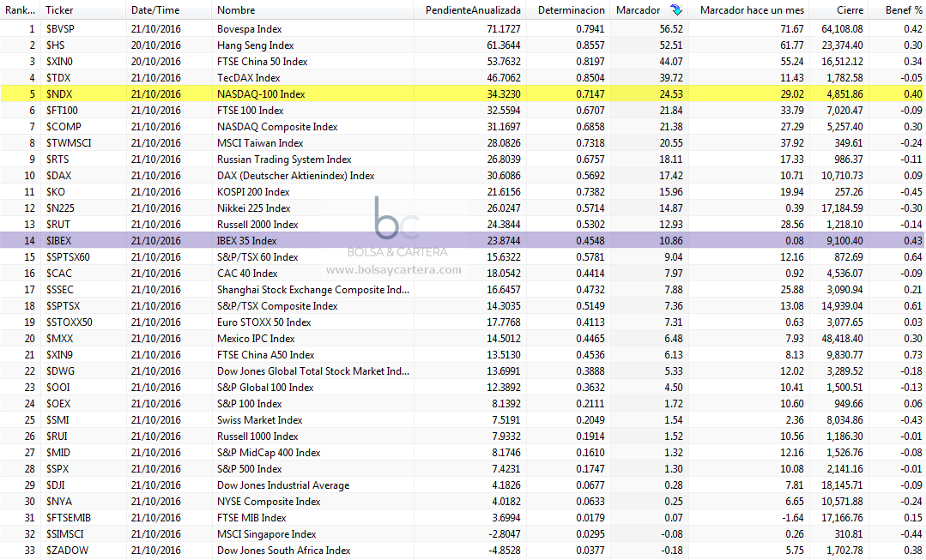Select the $HS ticker cell
926x560 pixels.
[x=56, y=45]
